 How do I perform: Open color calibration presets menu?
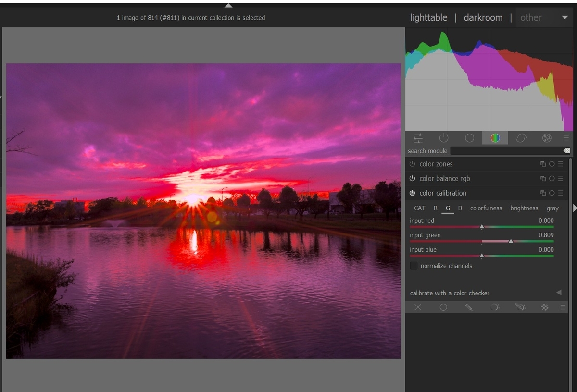[561, 193]
